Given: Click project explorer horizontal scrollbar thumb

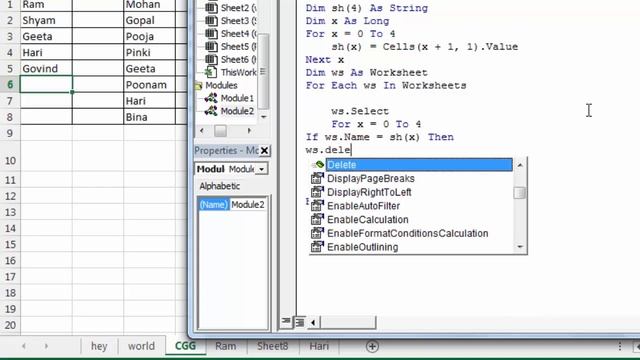Looking at the screenshot, I should (220, 131).
